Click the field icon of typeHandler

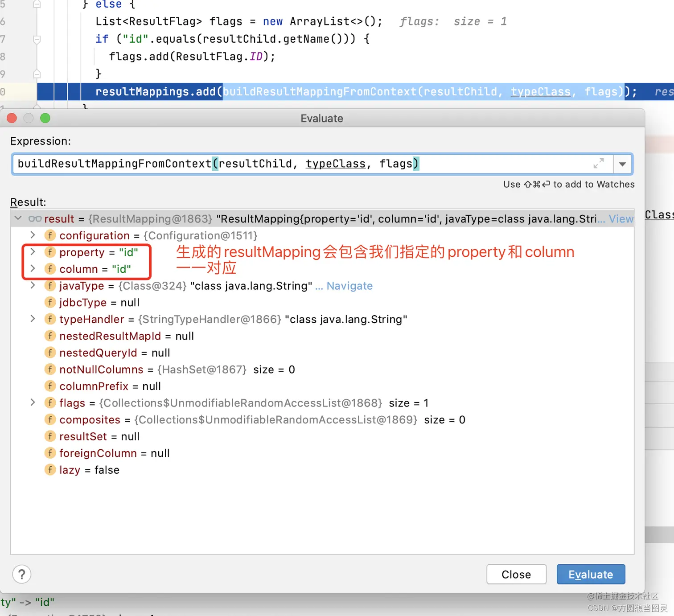[50, 319]
